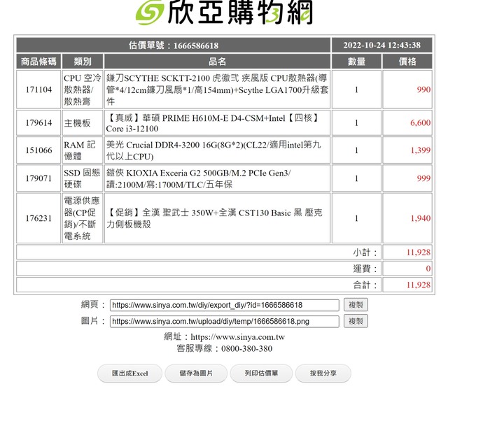The height and width of the screenshot is (442, 504).
Task: Click the 合計 label
Action: tap(365, 285)
